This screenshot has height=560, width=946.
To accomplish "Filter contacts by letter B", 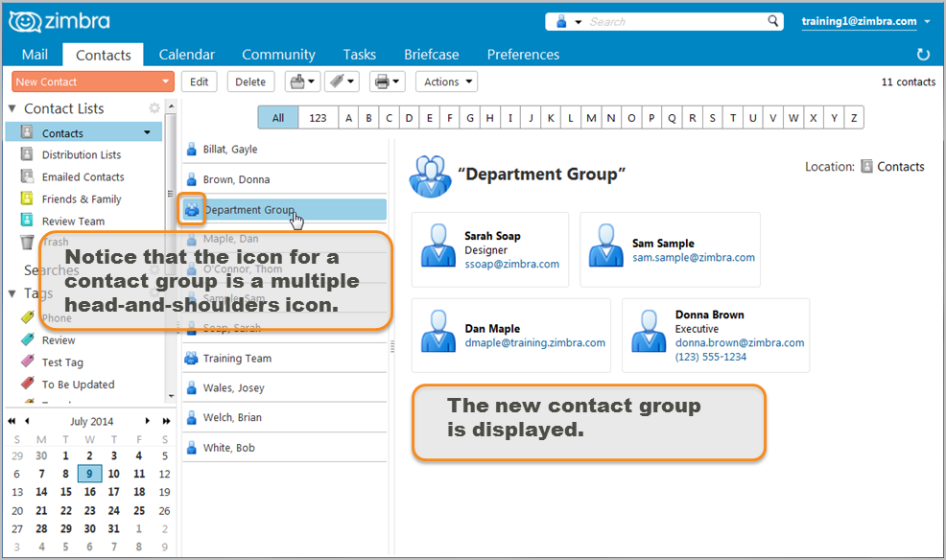I will tap(368, 118).
